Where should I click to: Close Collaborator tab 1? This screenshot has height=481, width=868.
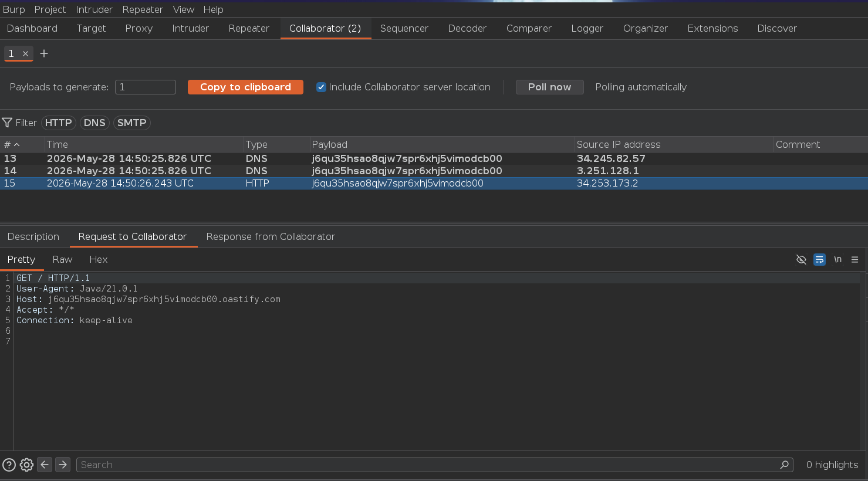25,53
